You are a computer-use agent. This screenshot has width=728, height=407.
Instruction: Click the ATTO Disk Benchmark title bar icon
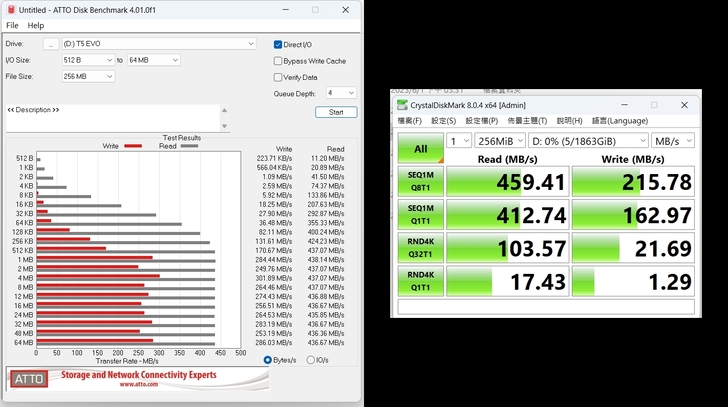(10, 9)
